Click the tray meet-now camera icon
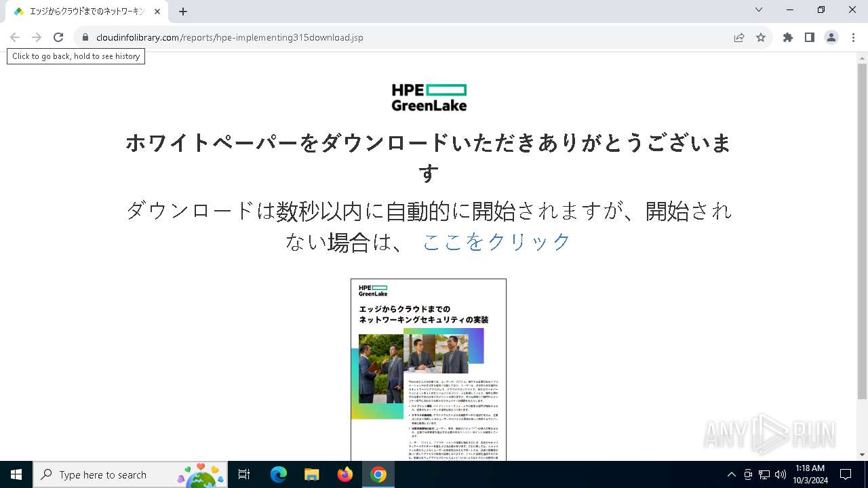Image resolution: width=868 pixels, height=488 pixels. (x=748, y=474)
